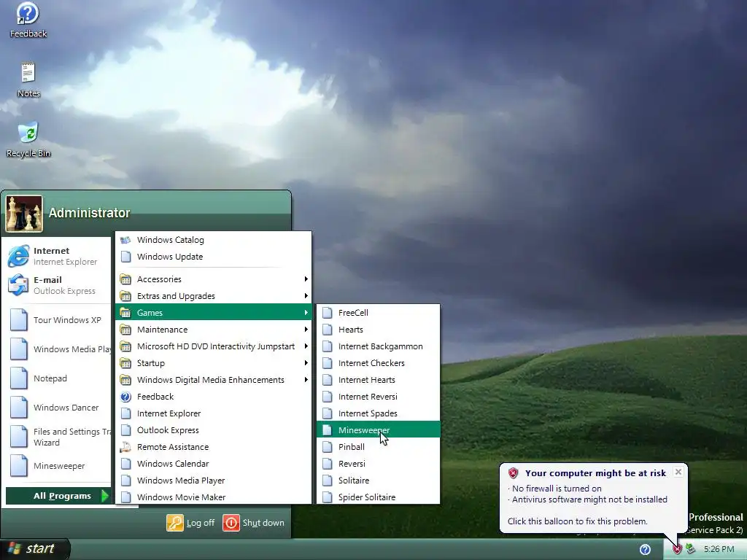Click the Administrator chess picture in Start menu
The height and width of the screenshot is (560, 747).
tap(24, 214)
